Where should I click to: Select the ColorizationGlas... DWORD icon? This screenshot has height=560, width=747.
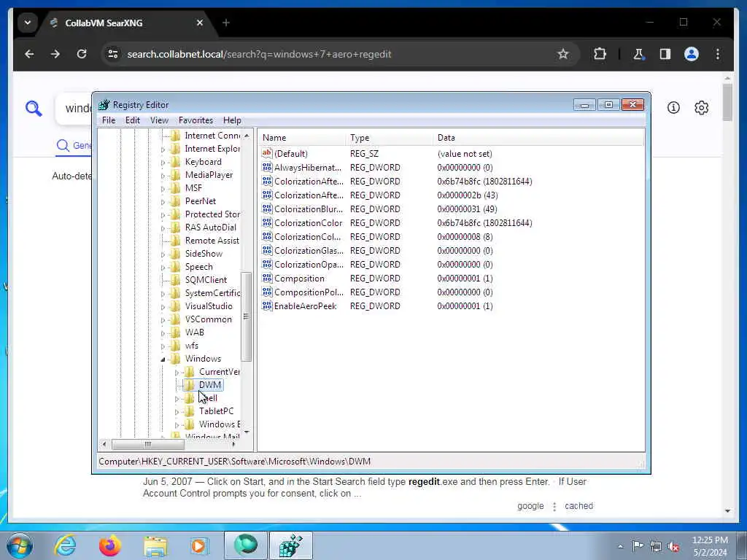tap(267, 250)
